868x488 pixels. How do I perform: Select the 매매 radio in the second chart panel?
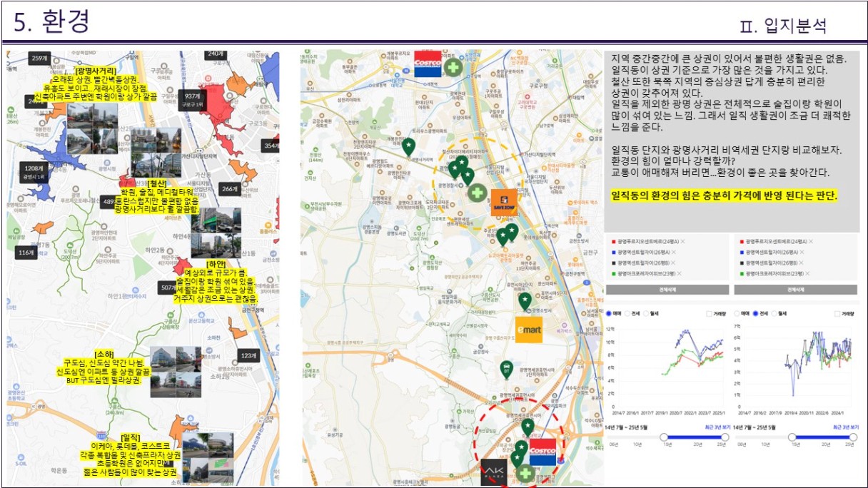[737, 313]
